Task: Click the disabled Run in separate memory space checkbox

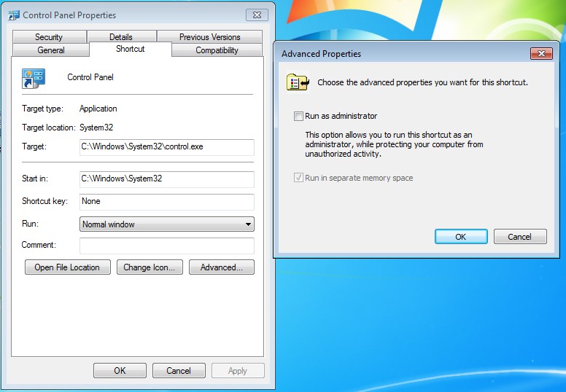Action: [x=298, y=178]
